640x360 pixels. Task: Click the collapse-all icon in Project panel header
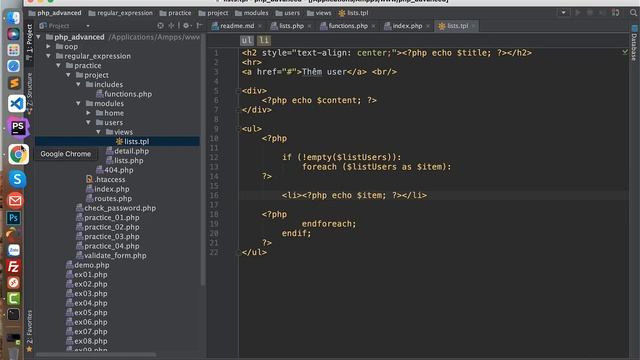point(172,26)
